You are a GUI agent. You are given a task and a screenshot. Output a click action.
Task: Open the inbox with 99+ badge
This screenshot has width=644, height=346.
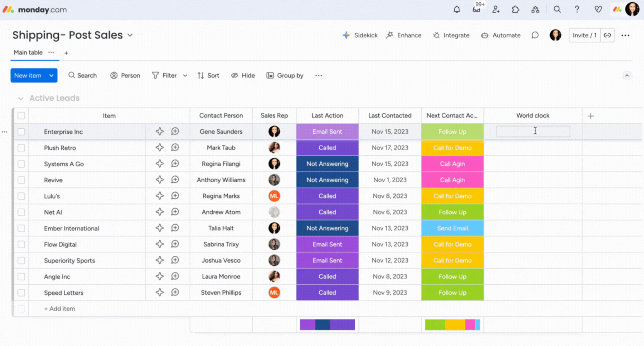(x=477, y=9)
